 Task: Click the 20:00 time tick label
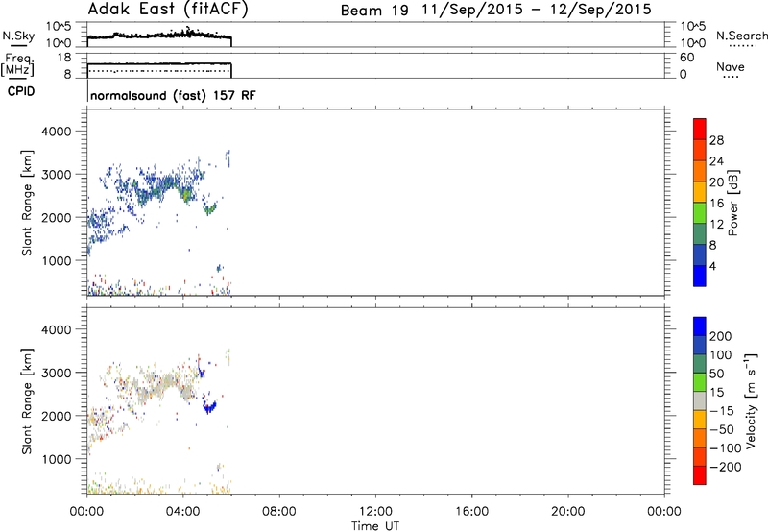coord(567,512)
